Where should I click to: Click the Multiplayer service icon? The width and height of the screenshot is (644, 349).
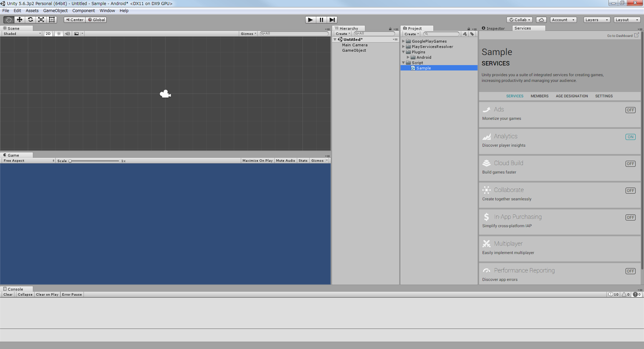(x=487, y=244)
